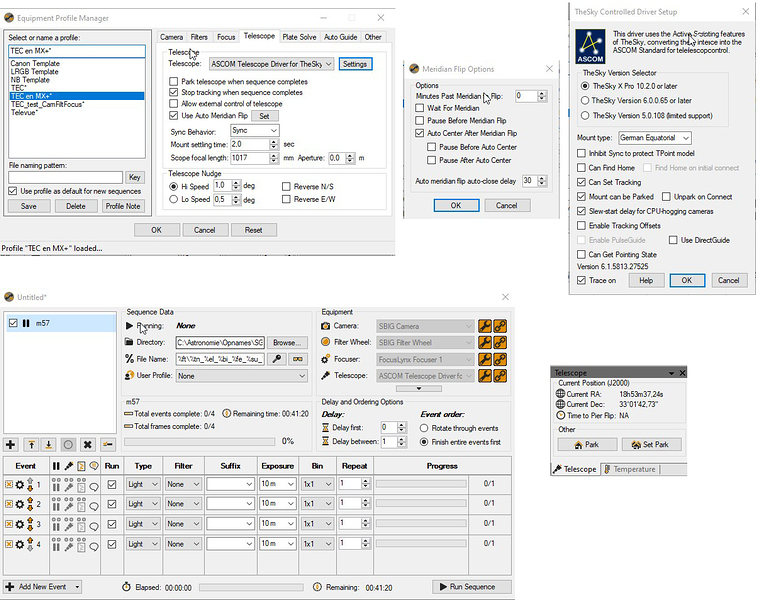Image resolution: width=759 pixels, height=600 pixels.
Task: Click event 4 script page icon
Action: pyautogui.click(x=81, y=544)
